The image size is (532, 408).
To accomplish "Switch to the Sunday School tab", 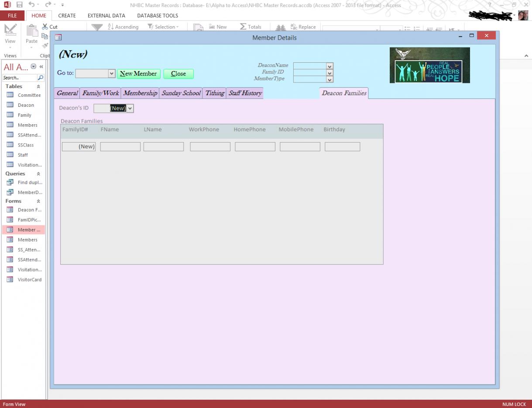I will pyautogui.click(x=181, y=93).
